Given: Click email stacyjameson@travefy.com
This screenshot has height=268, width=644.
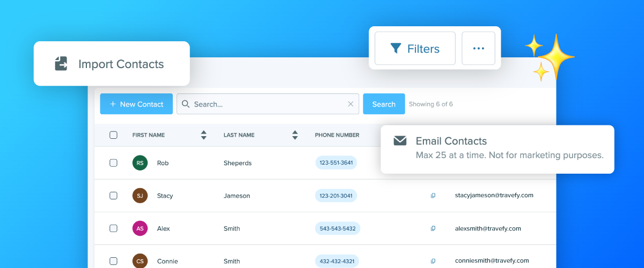Looking at the screenshot, I should [494, 195].
